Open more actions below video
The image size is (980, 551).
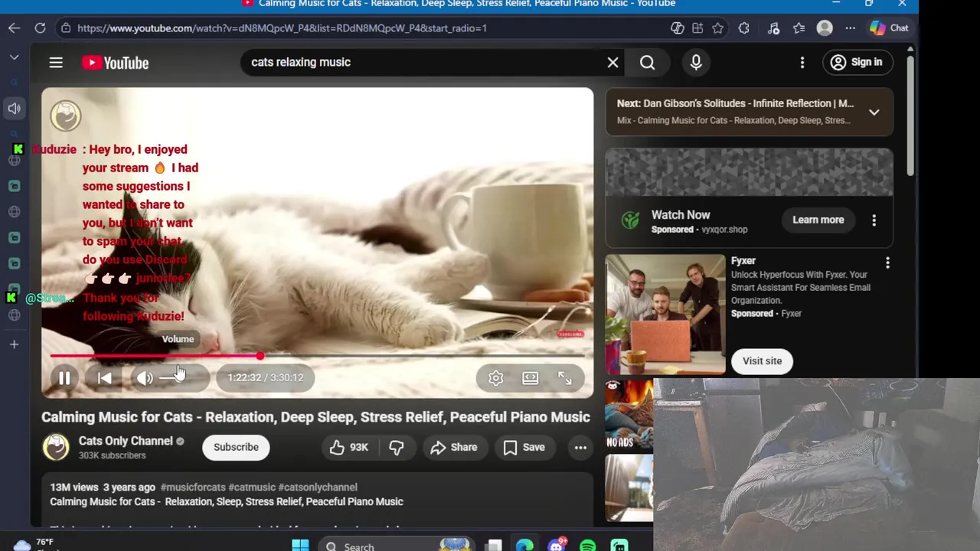[x=580, y=448]
